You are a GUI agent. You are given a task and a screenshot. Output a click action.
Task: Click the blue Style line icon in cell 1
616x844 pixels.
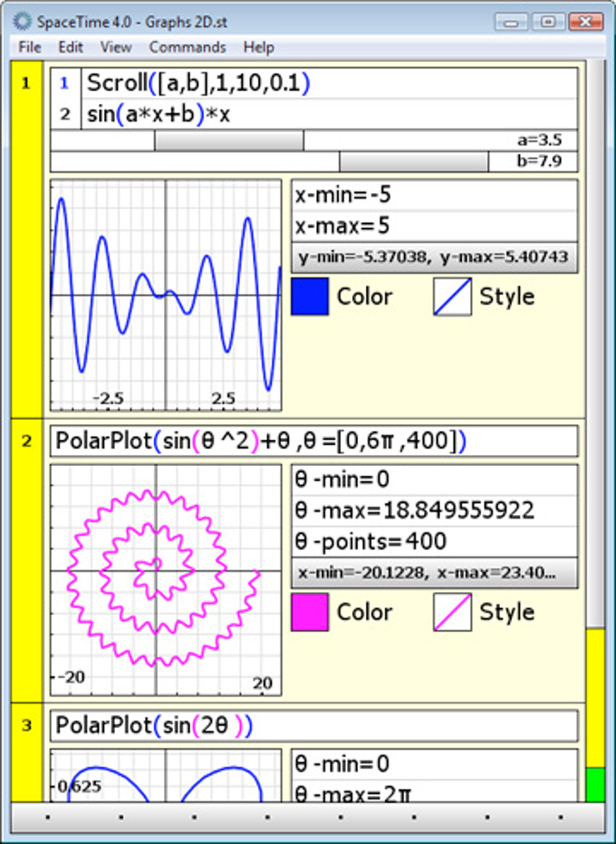coord(452,296)
